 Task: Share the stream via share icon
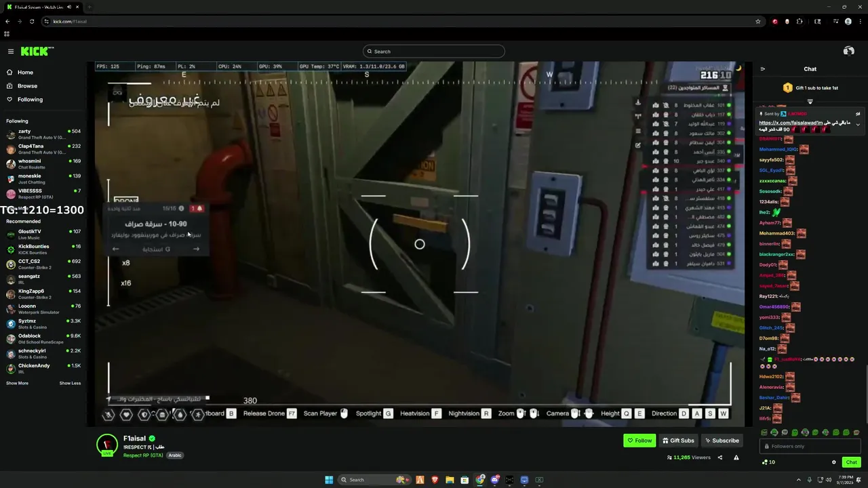click(x=720, y=457)
